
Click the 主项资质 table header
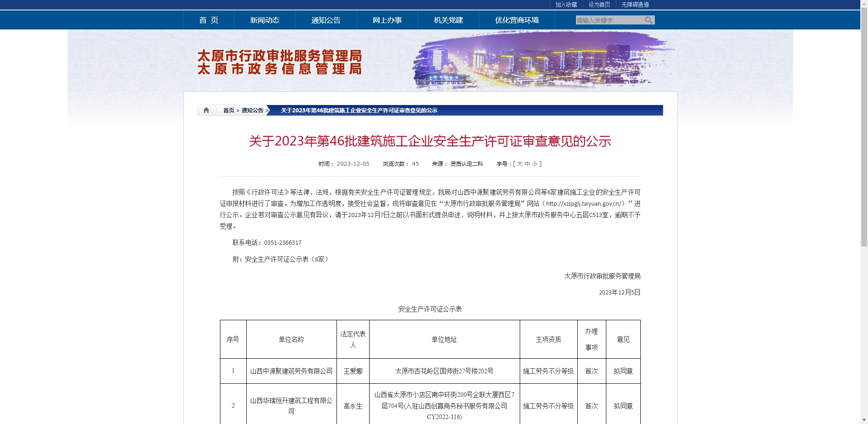click(x=549, y=339)
